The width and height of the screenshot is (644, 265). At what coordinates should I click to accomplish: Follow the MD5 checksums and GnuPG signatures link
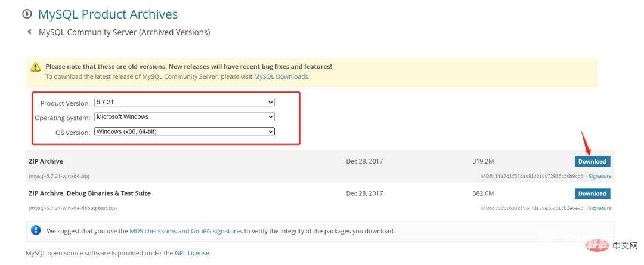click(186, 231)
